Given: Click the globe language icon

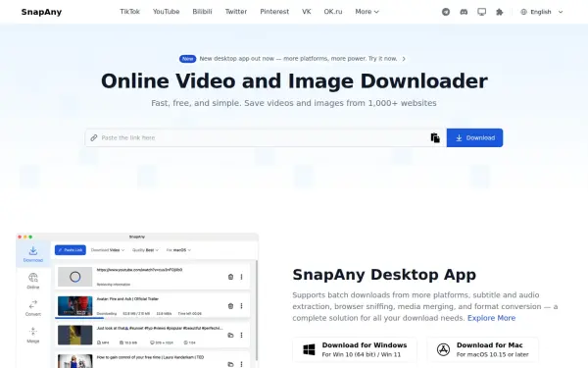Looking at the screenshot, I should pos(524,12).
